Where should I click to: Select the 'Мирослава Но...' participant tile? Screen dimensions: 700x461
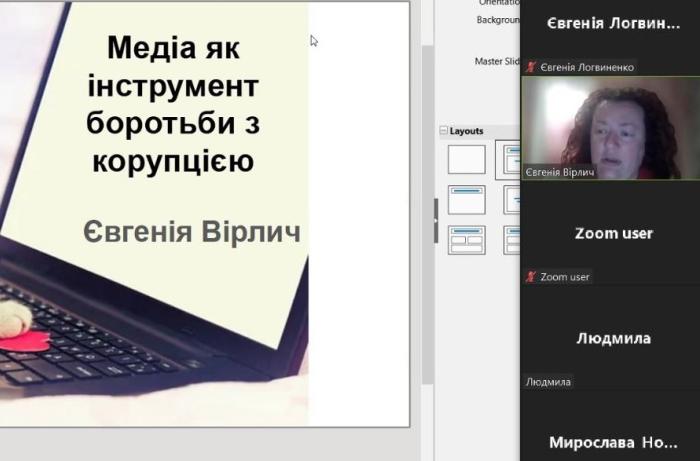tap(610, 426)
